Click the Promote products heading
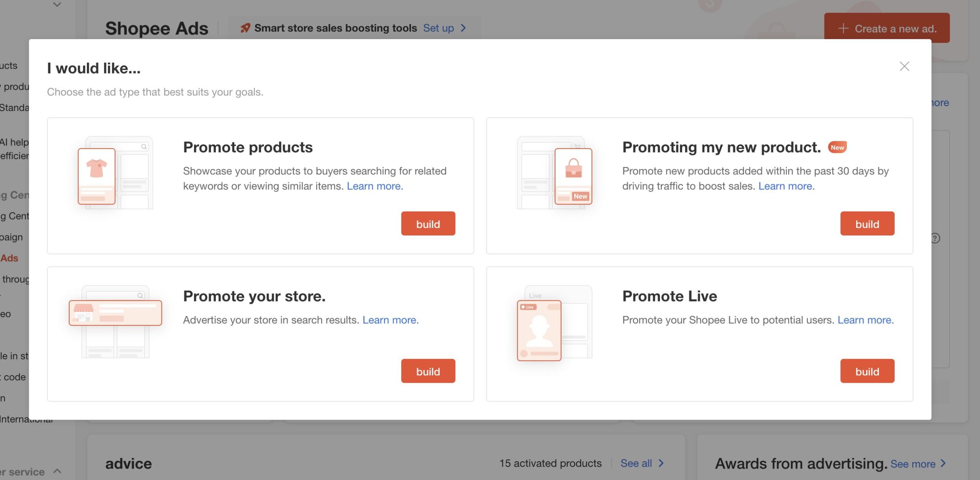This screenshot has width=980, height=480. pyautogui.click(x=248, y=147)
